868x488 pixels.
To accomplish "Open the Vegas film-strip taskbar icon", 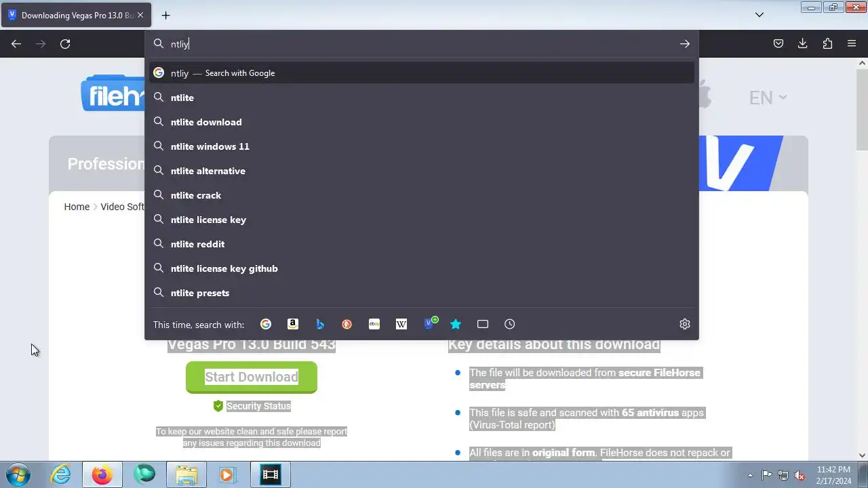I will (271, 475).
